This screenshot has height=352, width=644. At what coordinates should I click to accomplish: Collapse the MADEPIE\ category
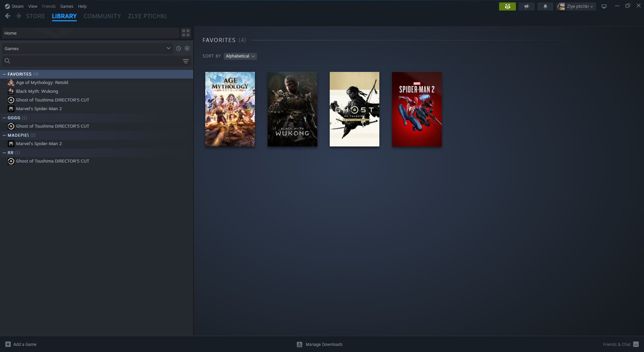pos(5,135)
